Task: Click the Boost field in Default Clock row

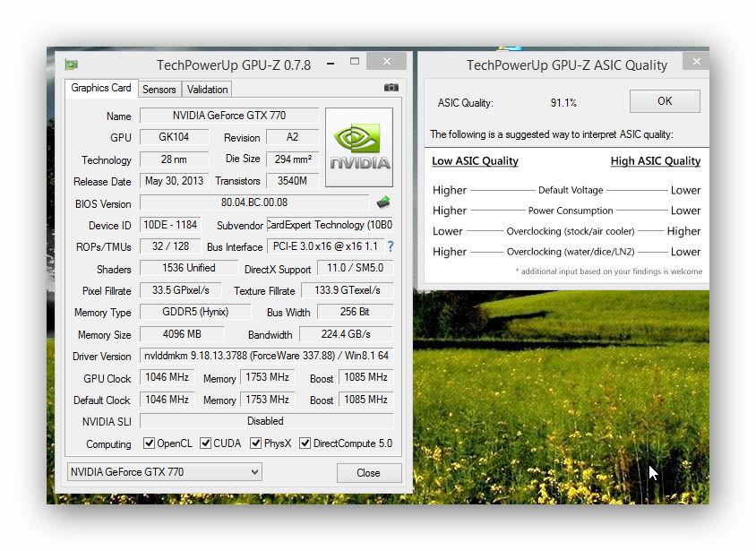Action: tap(365, 400)
